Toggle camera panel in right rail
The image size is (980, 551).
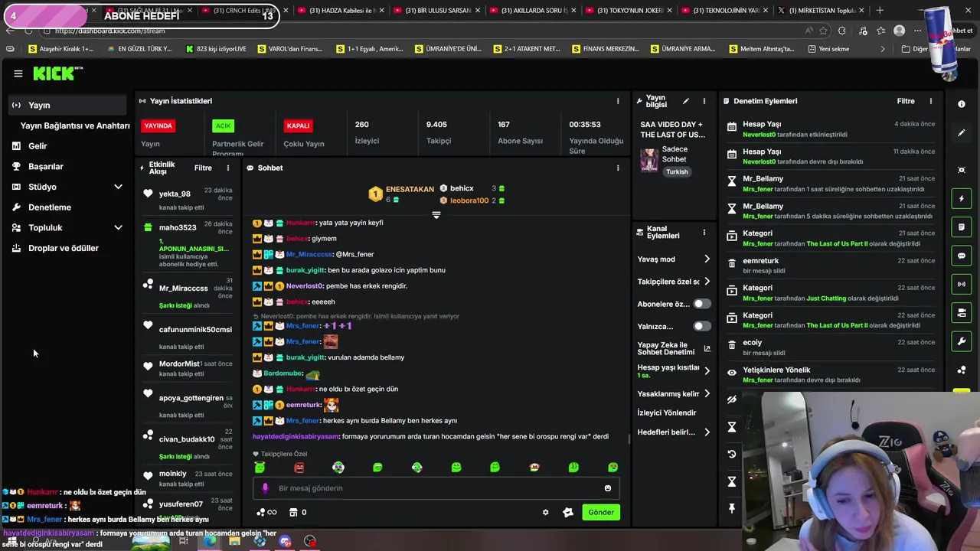962,312
